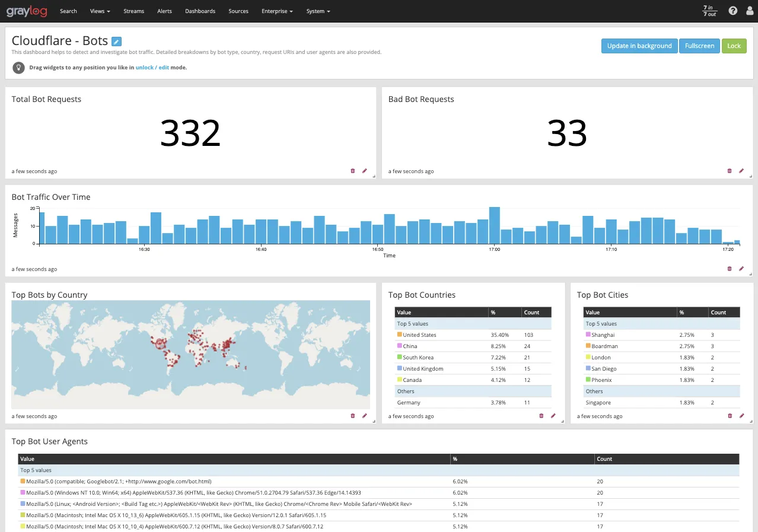Image resolution: width=758 pixels, height=532 pixels.
Task: Open the user account menu icon
Action: tap(749, 11)
